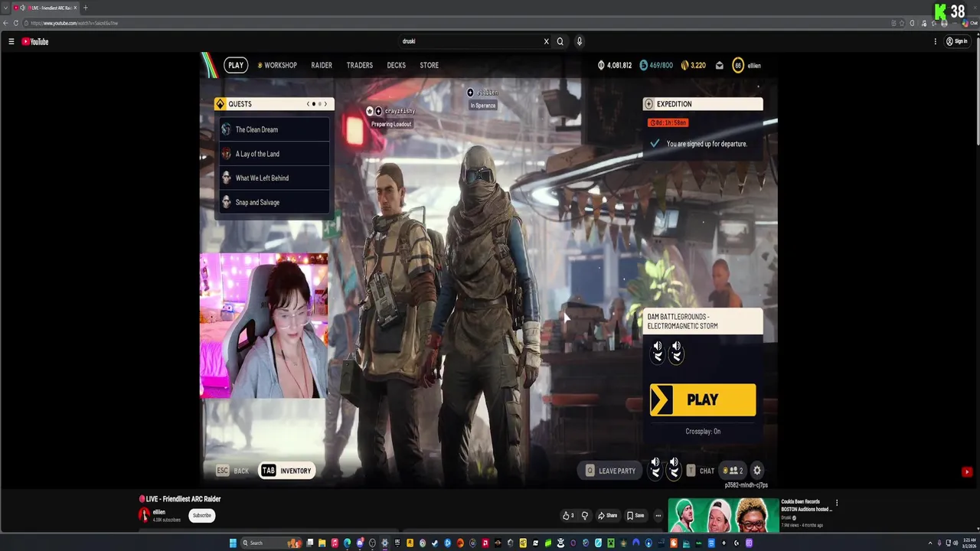The height and width of the screenshot is (551, 980).
Task: Submit search with the magnifier icon
Action: [560, 41]
